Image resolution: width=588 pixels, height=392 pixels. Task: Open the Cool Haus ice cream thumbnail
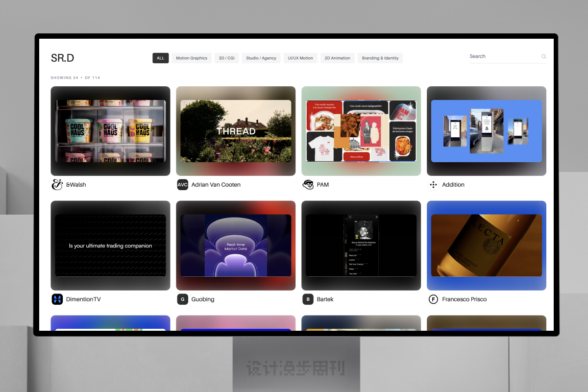click(x=110, y=131)
